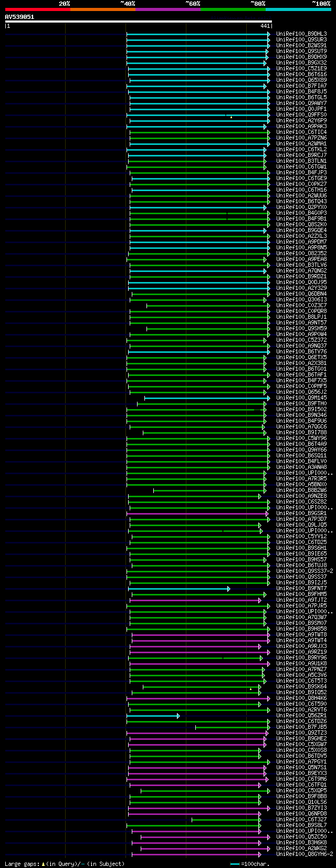
Task: Click the green ~80% identity legend segment
Action: [x=233, y=9]
